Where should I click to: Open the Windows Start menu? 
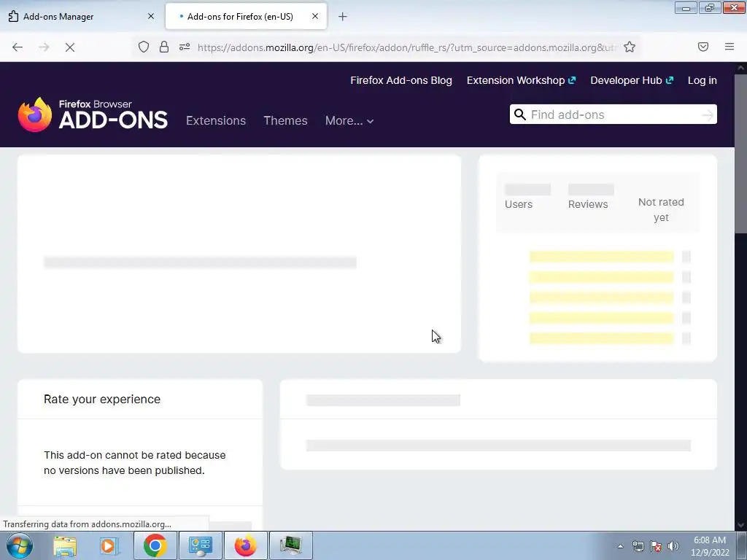click(x=19, y=545)
